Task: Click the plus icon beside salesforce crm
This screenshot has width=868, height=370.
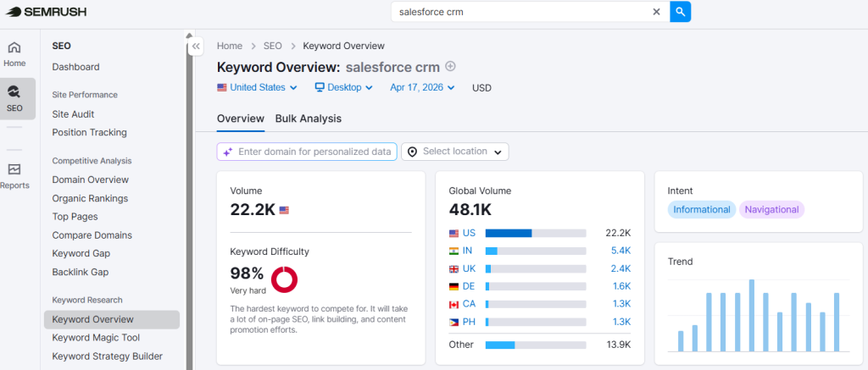Action: [x=451, y=66]
